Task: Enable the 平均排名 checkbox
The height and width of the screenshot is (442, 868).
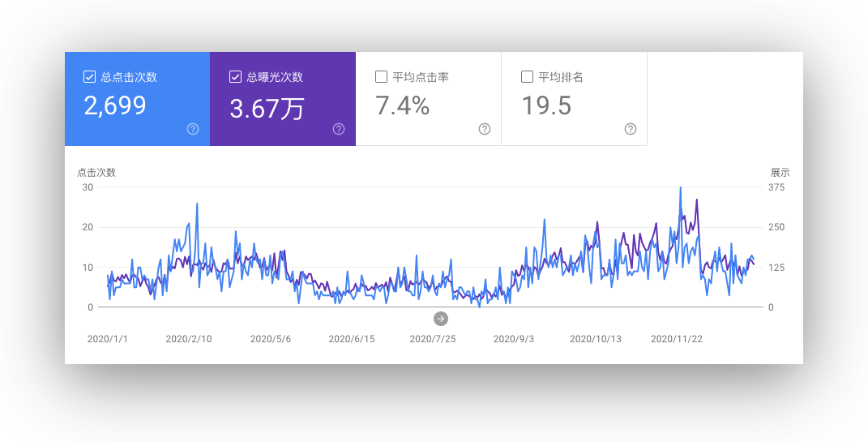Action: 527,77
